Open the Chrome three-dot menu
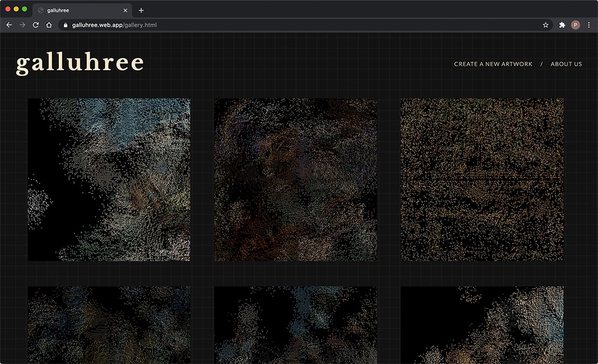Image resolution: width=598 pixels, height=364 pixels. [589, 25]
